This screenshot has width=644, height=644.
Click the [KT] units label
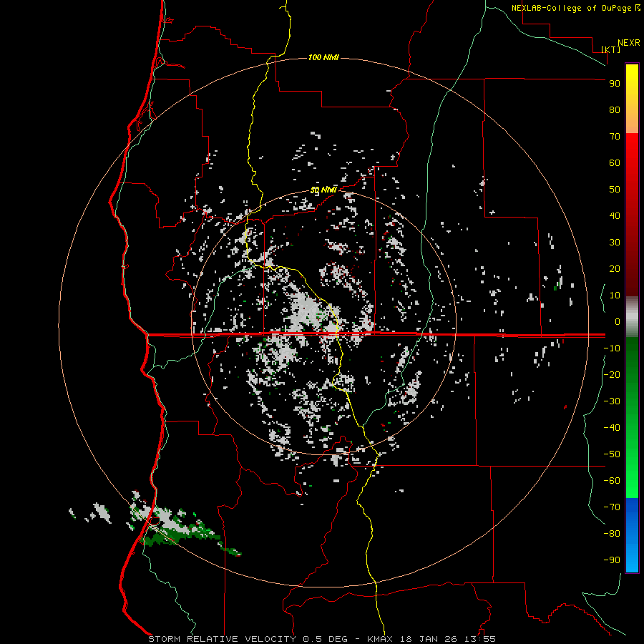[611, 49]
